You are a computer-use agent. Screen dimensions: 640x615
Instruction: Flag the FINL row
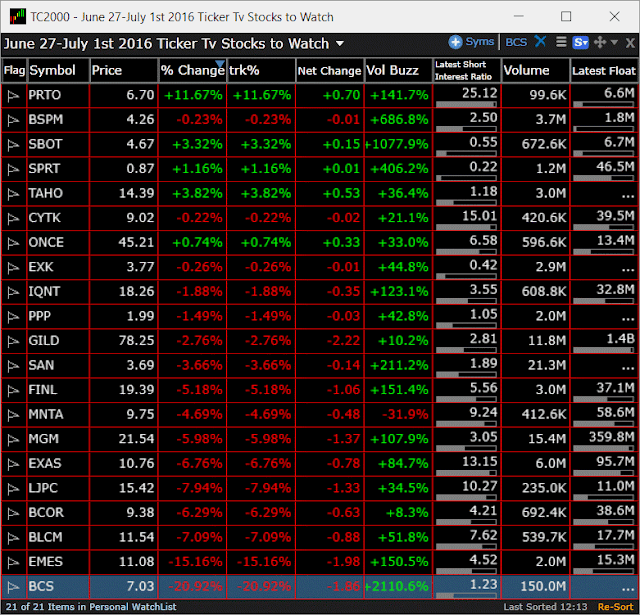point(13,391)
